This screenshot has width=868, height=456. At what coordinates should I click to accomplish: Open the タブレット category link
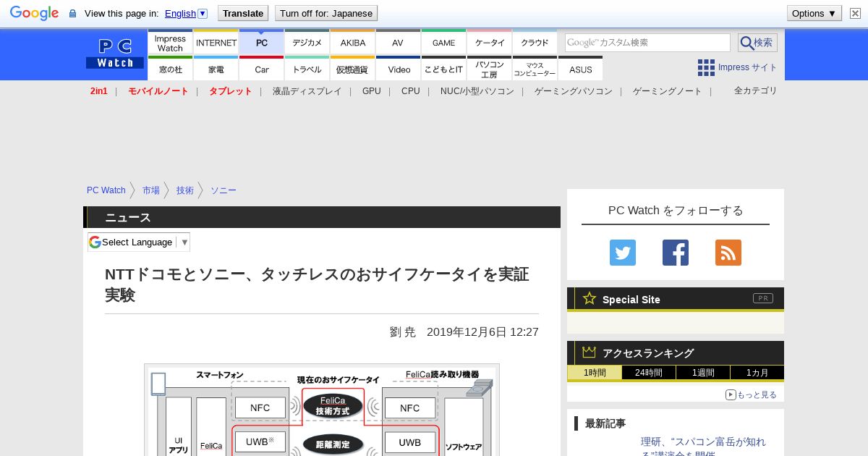(231, 91)
